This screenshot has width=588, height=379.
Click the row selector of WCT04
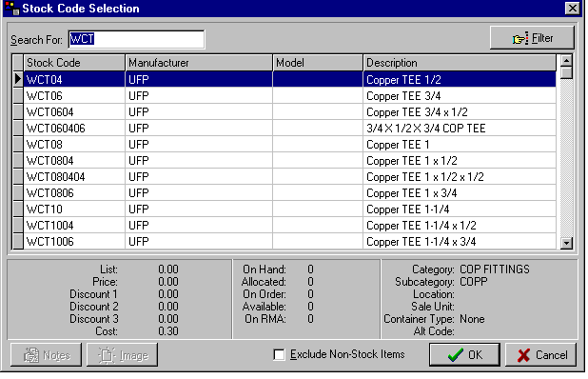coord(18,79)
